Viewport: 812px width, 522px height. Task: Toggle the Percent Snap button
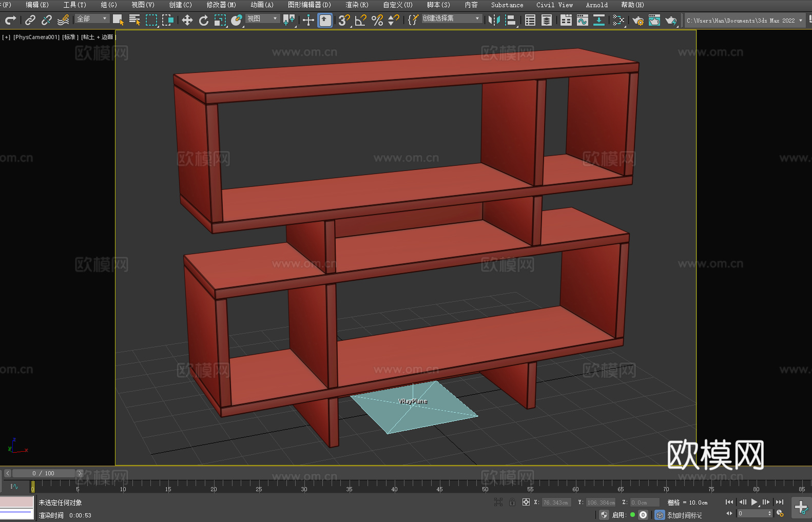coord(377,20)
